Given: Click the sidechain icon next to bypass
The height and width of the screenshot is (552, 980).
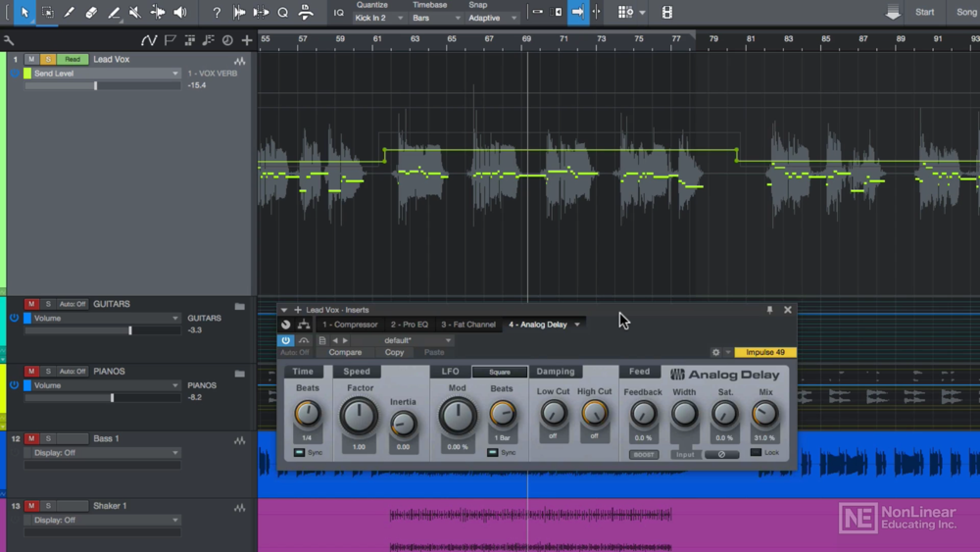Looking at the screenshot, I should coord(303,340).
